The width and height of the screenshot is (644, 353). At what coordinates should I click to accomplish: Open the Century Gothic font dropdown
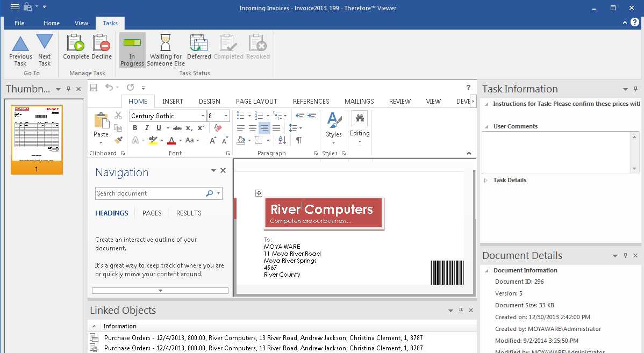203,116
